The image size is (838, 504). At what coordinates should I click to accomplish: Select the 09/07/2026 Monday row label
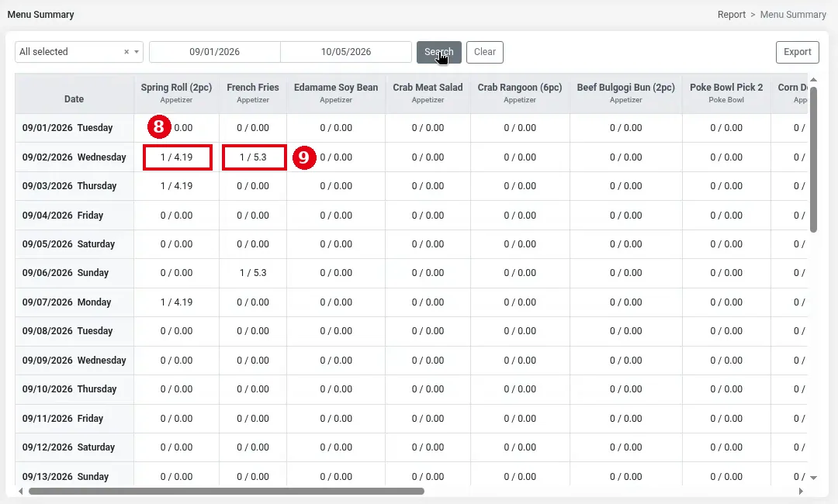point(66,302)
